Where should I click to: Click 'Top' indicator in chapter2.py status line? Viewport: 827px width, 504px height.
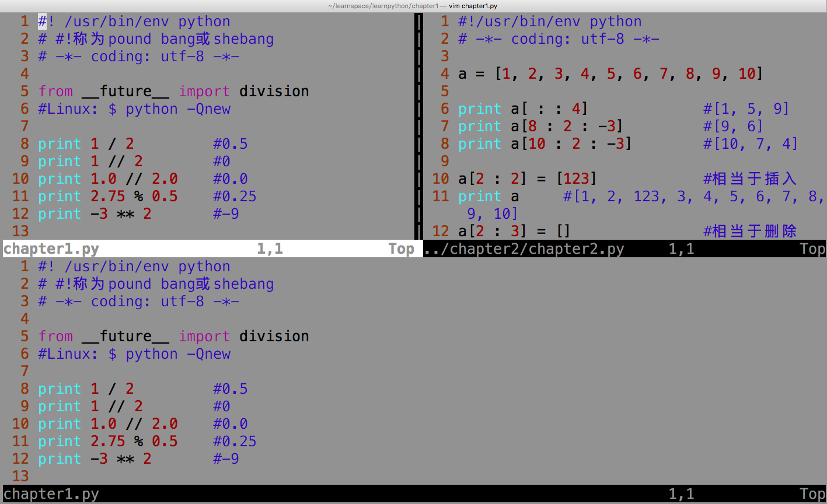point(812,249)
